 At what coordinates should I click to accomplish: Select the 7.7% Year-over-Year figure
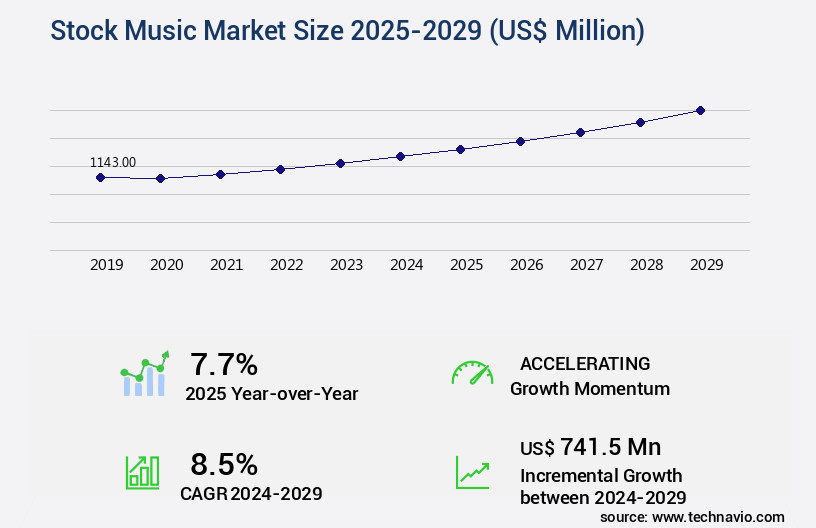tap(224, 363)
